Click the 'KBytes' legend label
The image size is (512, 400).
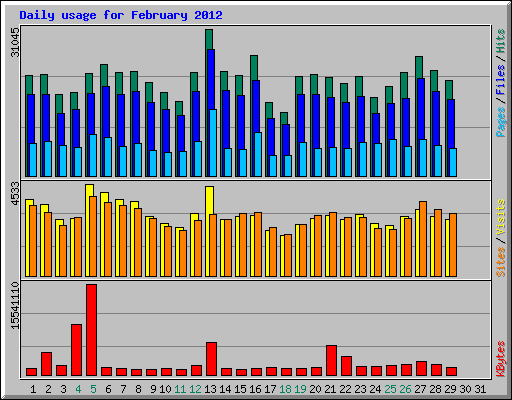coord(501,359)
